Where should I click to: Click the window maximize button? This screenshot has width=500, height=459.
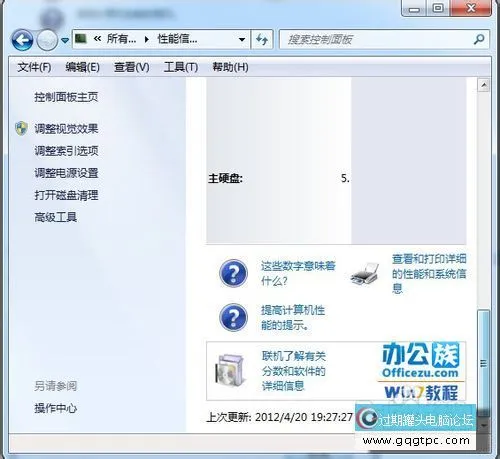438,8
